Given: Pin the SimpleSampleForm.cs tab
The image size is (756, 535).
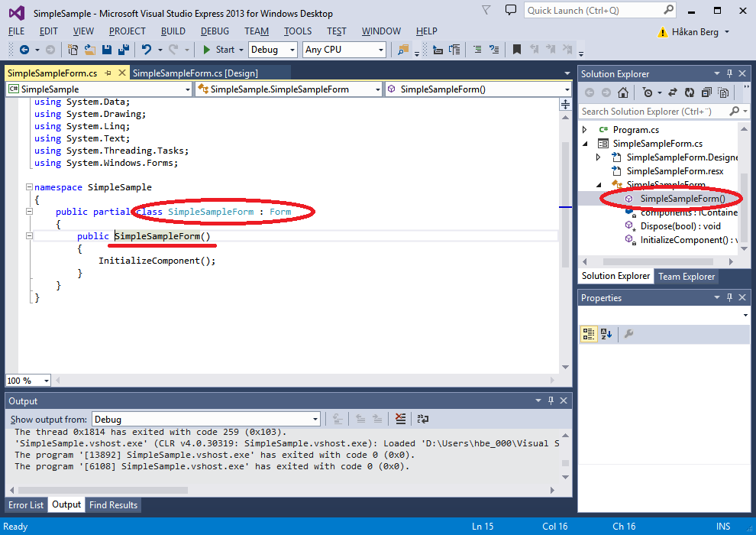Looking at the screenshot, I should click(x=108, y=73).
